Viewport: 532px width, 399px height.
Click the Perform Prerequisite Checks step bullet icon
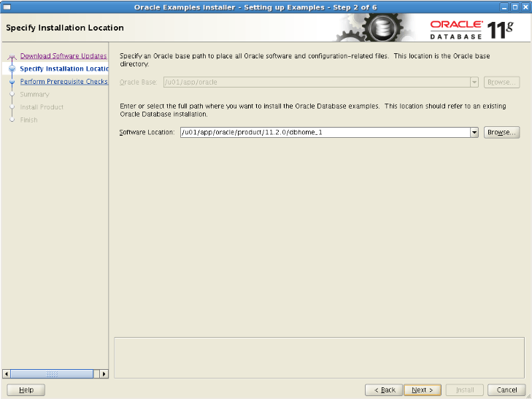click(x=12, y=82)
